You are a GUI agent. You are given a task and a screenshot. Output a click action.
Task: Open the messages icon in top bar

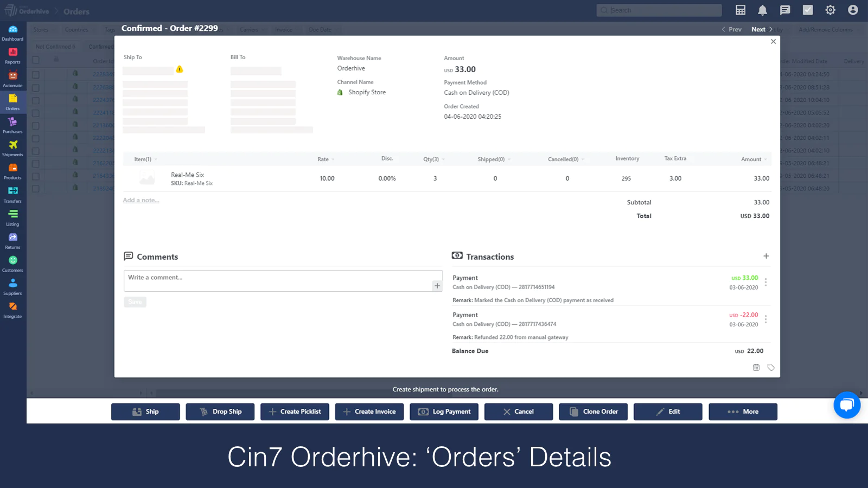coord(785,10)
